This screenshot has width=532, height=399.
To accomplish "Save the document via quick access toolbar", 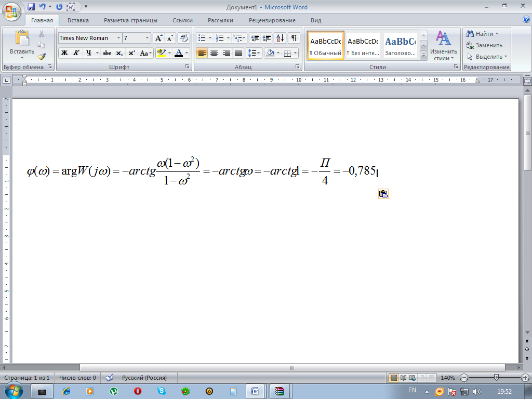I will click(31, 6).
